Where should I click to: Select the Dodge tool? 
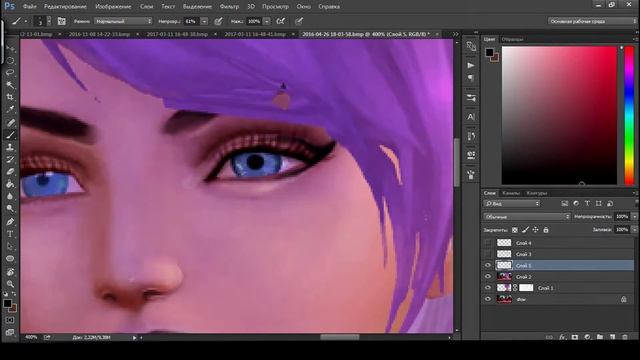click(10, 209)
